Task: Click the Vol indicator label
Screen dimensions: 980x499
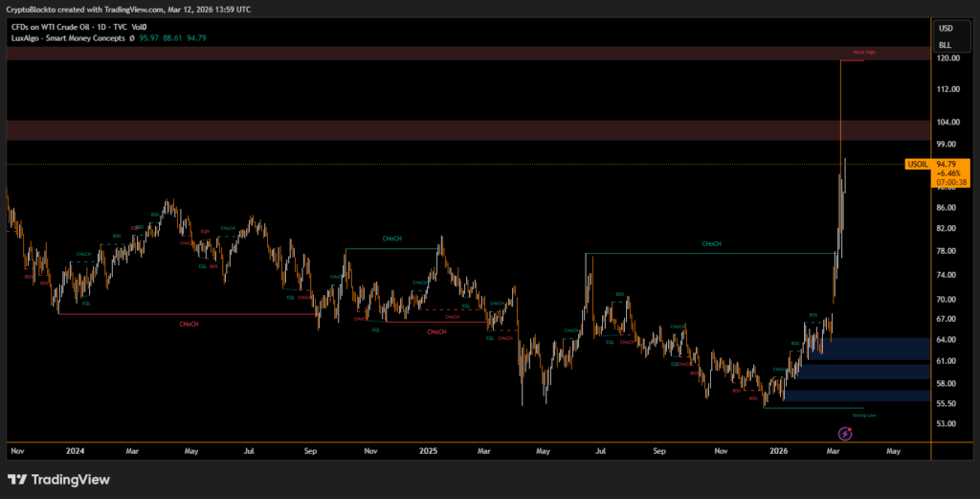Action: [139, 24]
